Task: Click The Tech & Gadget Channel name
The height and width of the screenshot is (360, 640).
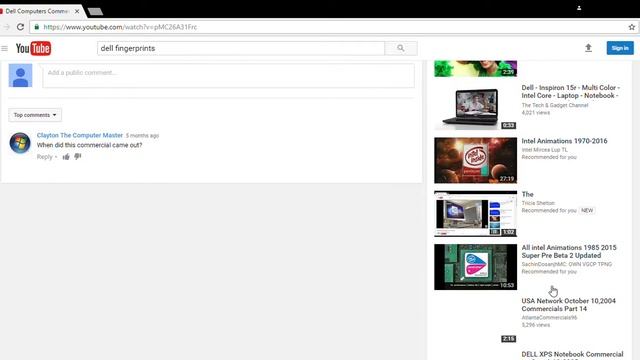Action: click(555, 105)
